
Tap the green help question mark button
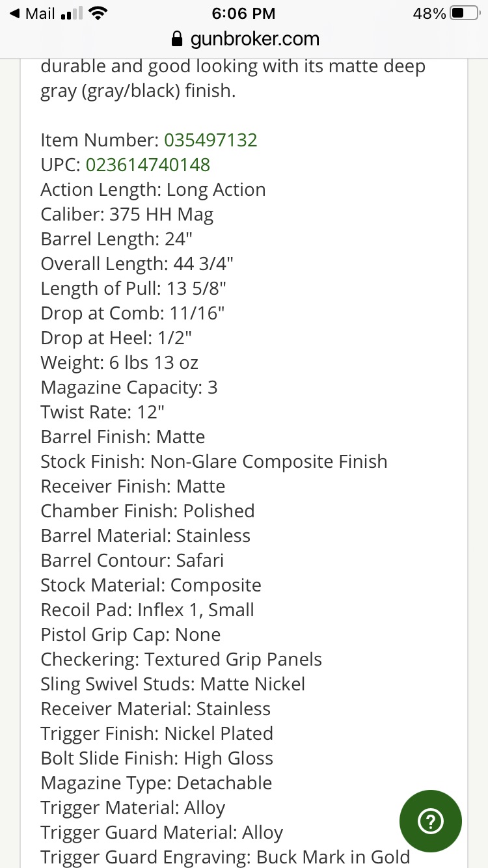(430, 821)
